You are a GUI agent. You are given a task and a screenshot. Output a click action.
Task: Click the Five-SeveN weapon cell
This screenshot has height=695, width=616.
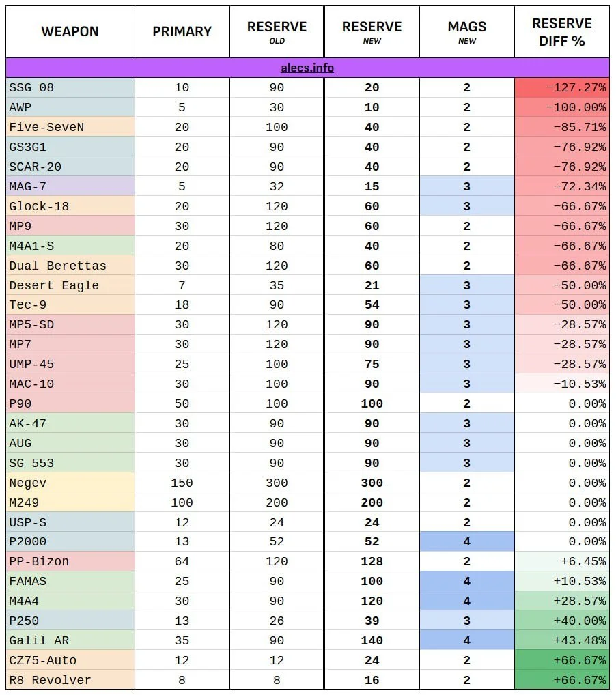pos(70,127)
